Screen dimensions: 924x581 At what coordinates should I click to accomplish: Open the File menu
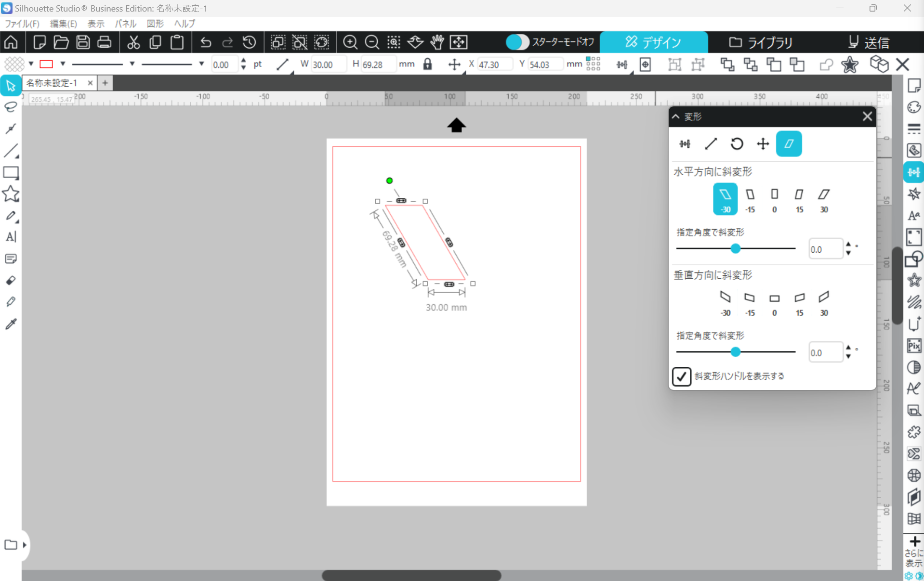pos(22,23)
